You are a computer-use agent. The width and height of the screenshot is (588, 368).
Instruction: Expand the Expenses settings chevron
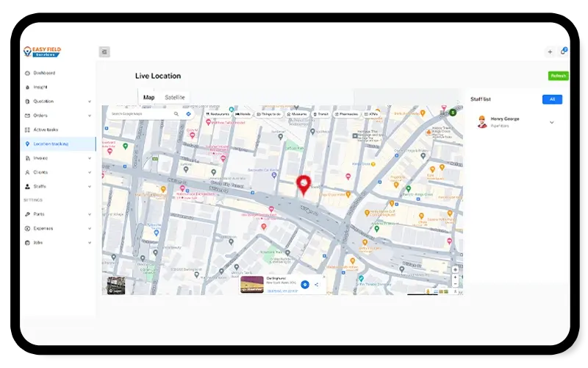[x=90, y=228]
